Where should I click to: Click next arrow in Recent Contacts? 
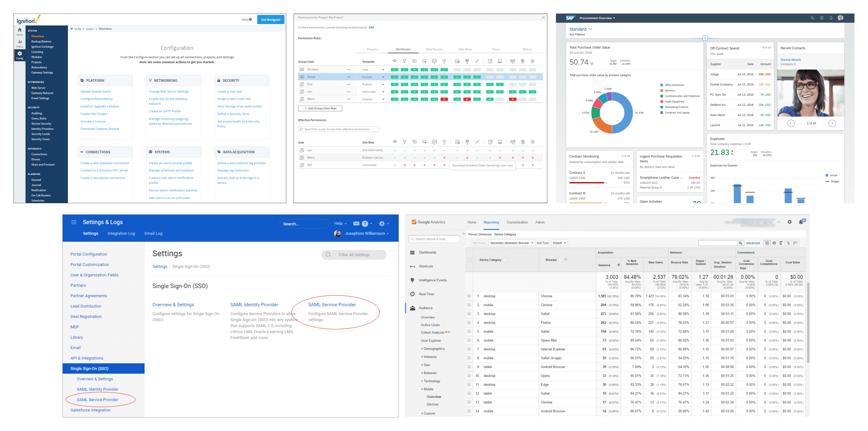(x=832, y=123)
